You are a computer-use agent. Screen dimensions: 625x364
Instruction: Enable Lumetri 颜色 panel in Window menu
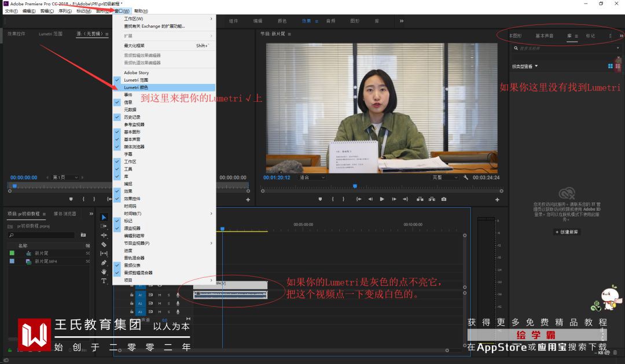164,87
